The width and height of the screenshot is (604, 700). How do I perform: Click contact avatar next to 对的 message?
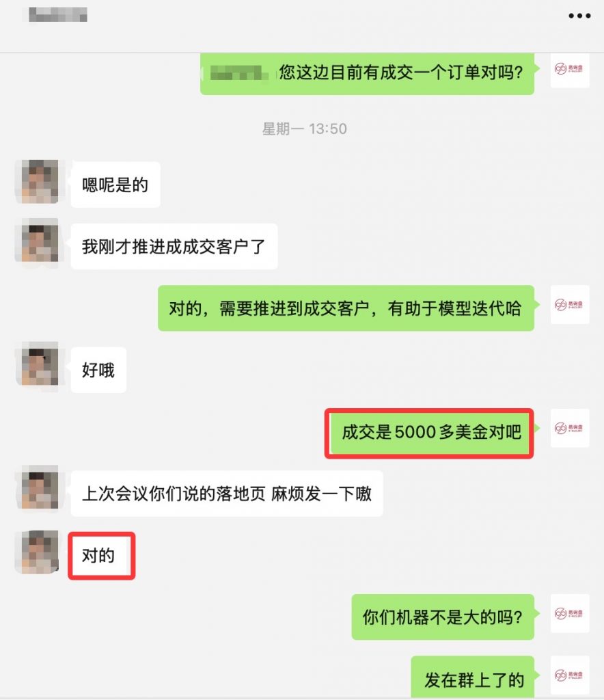point(40,552)
